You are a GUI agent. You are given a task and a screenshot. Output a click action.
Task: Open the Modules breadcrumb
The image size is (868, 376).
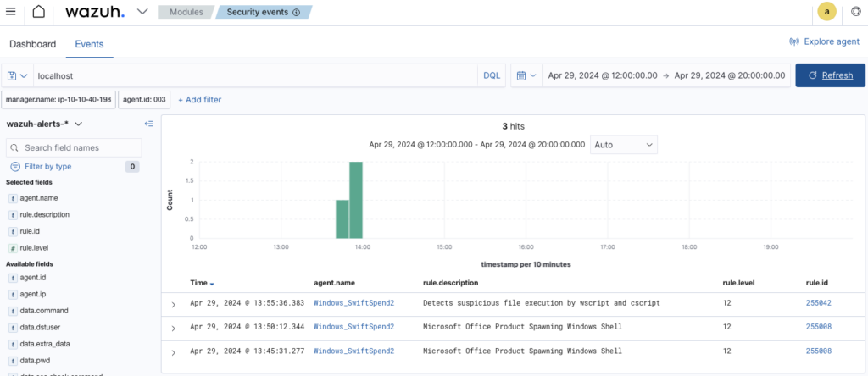pyautogui.click(x=186, y=12)
